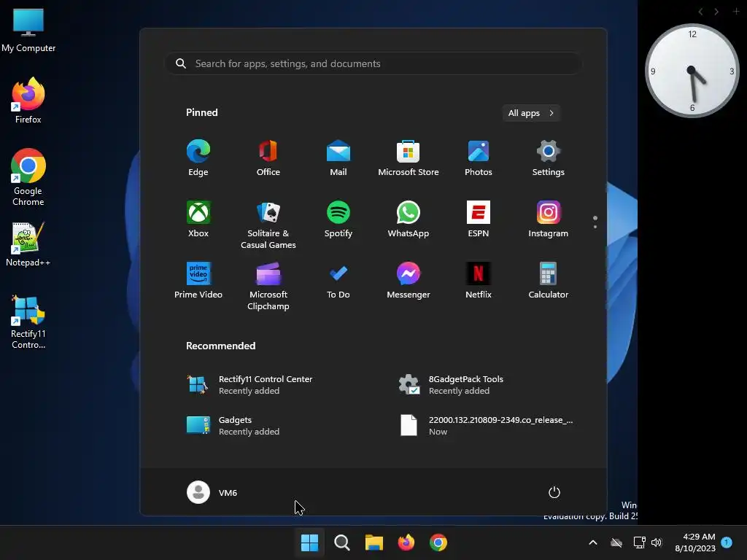Launch the Xbox app

(x=198, y=219)
